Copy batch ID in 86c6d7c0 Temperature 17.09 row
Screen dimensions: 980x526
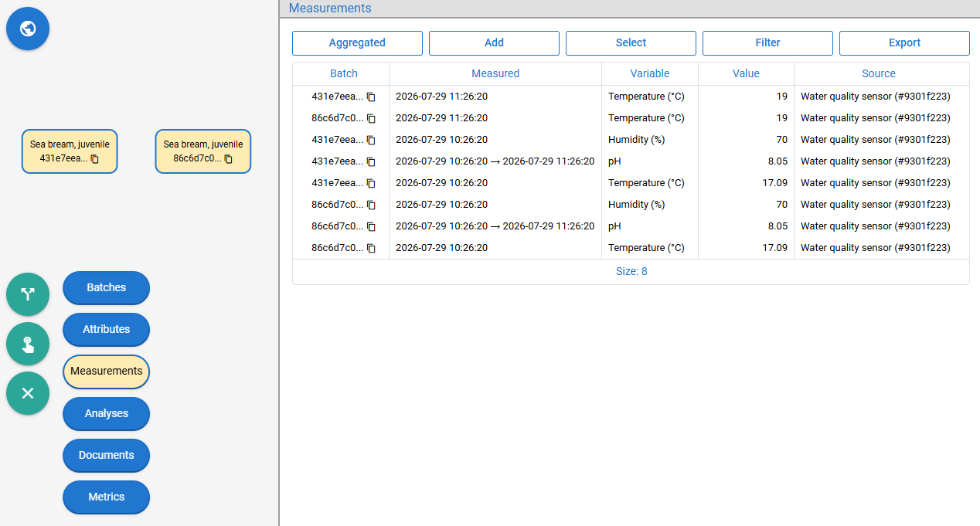coord(371,248)
